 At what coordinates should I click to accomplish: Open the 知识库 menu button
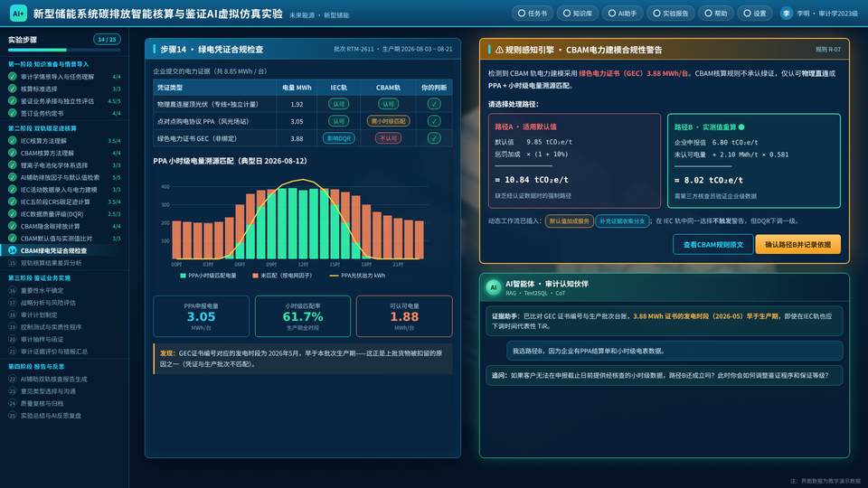pos(578,14)
